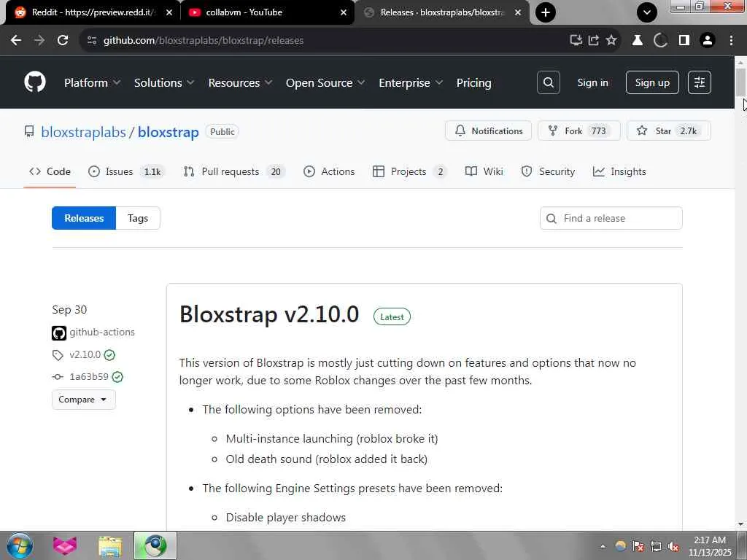747x560 pixels.
Task: Expand the Enterprise menu
Action: click(x=411, y=83)
